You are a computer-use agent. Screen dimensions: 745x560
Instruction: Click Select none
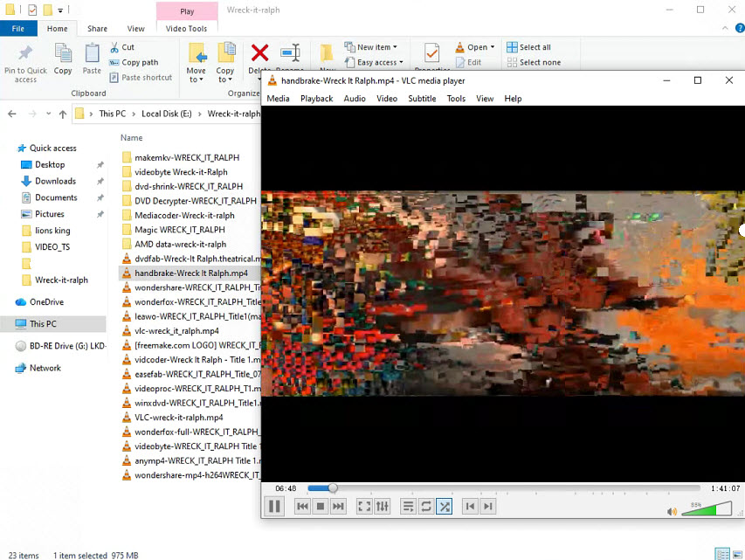[x=534, y=62]
